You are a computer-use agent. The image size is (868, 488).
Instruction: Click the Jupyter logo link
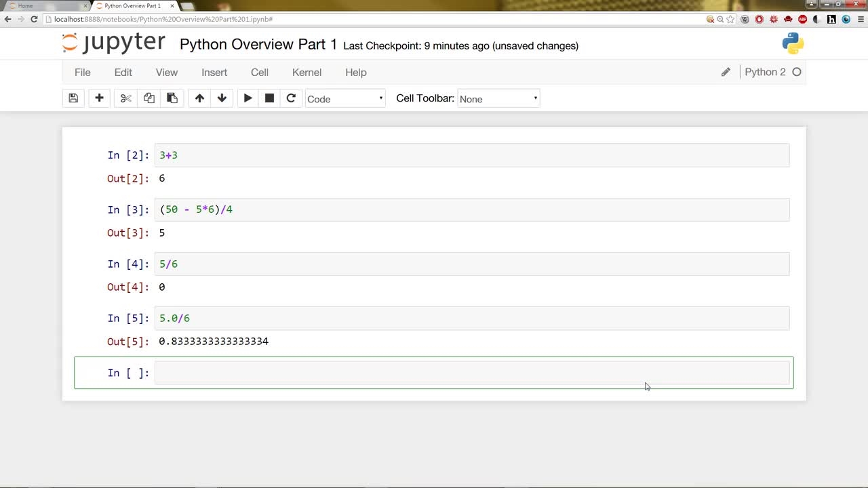pyautogui.click(x=113, y=43)
